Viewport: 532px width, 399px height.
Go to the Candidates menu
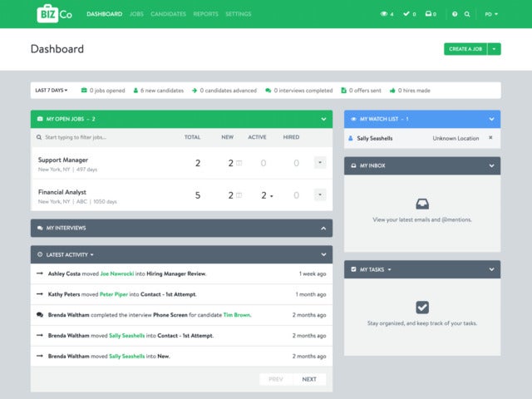point(169,14)
